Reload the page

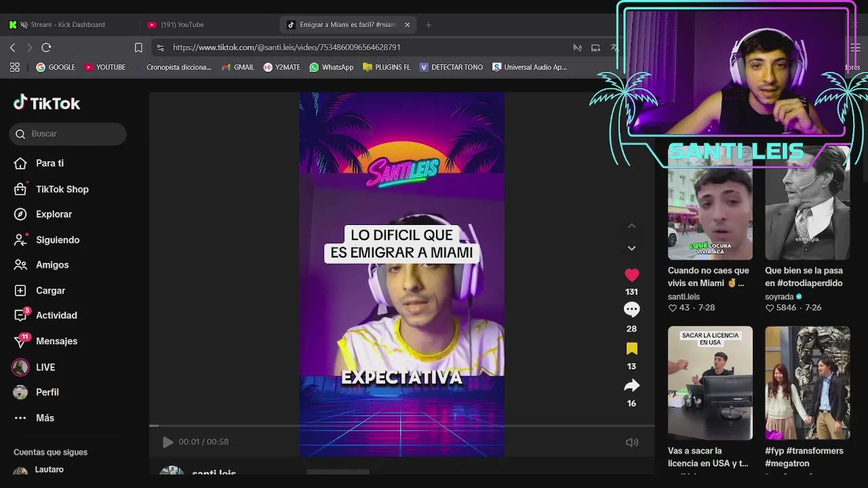click(46, 47)
